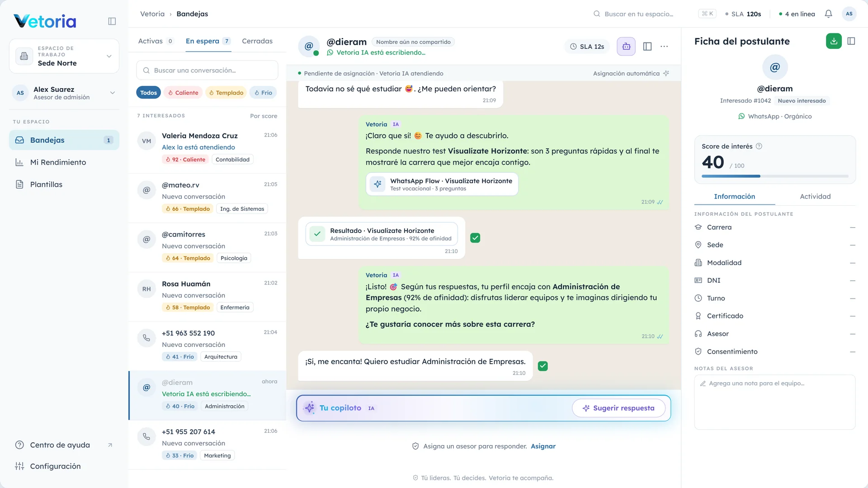This screenshot has height=488, width=868.
Task: Click the notas del asesor text area
Action: [x=775, y=402]
